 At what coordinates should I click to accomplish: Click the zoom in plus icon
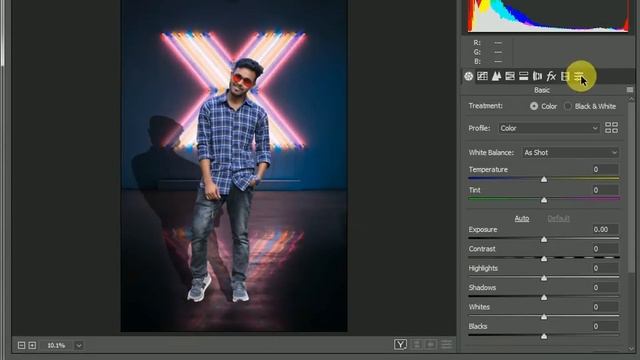pos(32,345)
